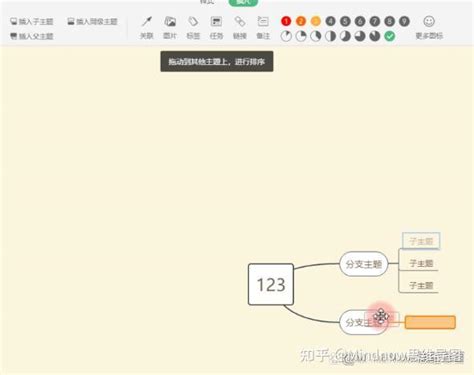Open 更多图标 smiley for more icons
The width and height of the screenshot is (474, 375).
(429, 28)
